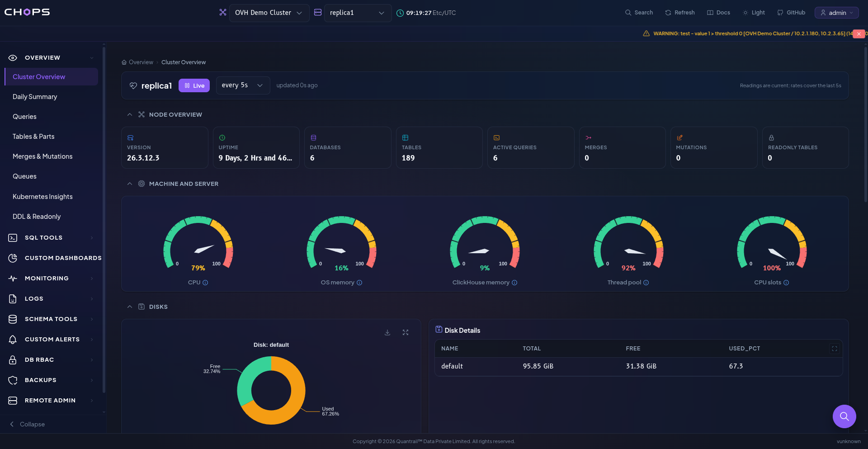This screenshot has height=449, width=868.
Task: Click the home icon in breadcrumb
Action: pos(124,62)
